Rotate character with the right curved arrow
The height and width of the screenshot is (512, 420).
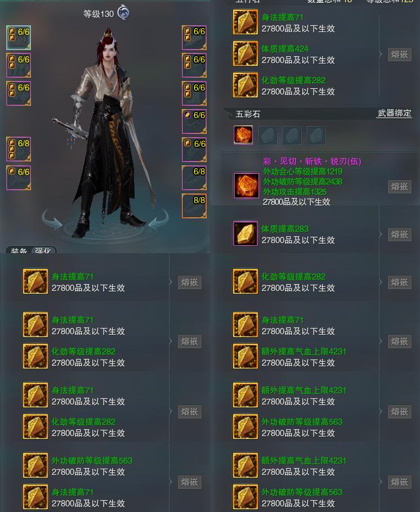coord(159,219)
